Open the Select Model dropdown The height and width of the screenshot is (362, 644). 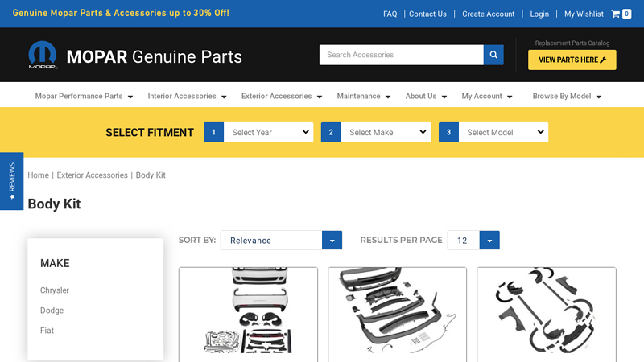tap(503, 132)
